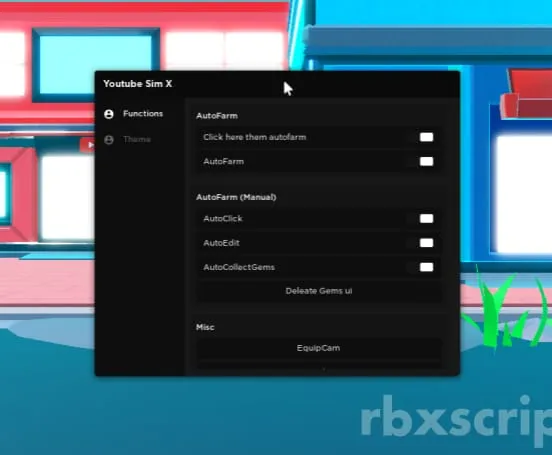Screen dimensions: 552x455
Task: Click the AutoFarm section heading
Action: [217, 116]
